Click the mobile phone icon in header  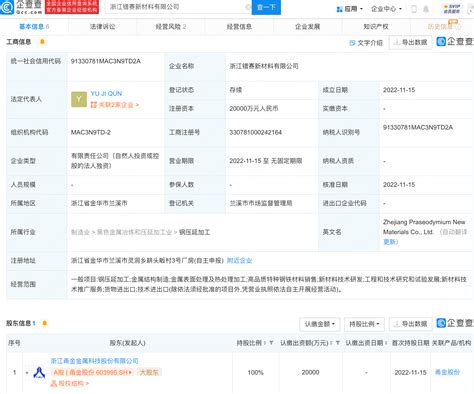click(414, 9)
